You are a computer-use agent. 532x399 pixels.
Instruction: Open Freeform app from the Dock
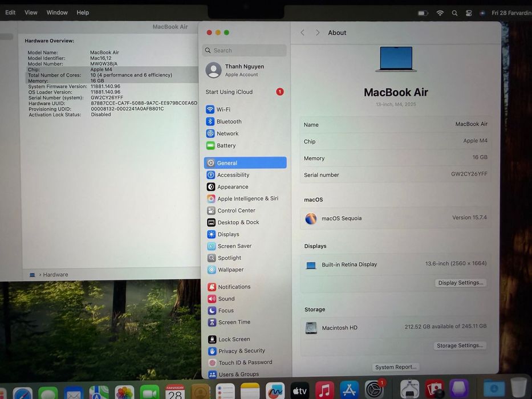tap(275, 390)
